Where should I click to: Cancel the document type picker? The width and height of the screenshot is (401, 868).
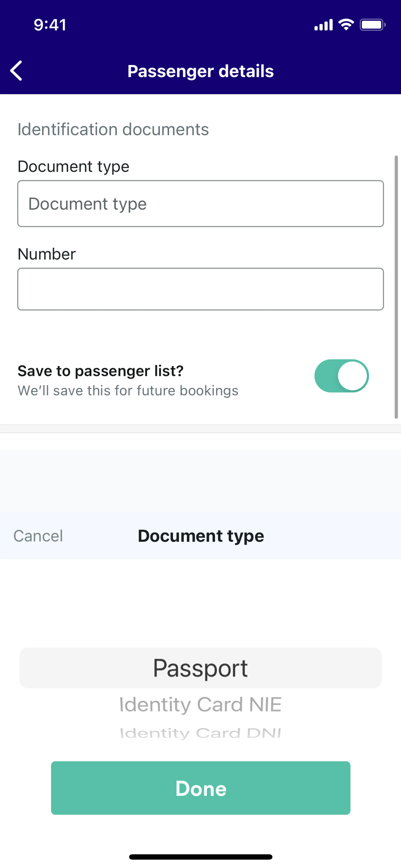coord(38,536)
